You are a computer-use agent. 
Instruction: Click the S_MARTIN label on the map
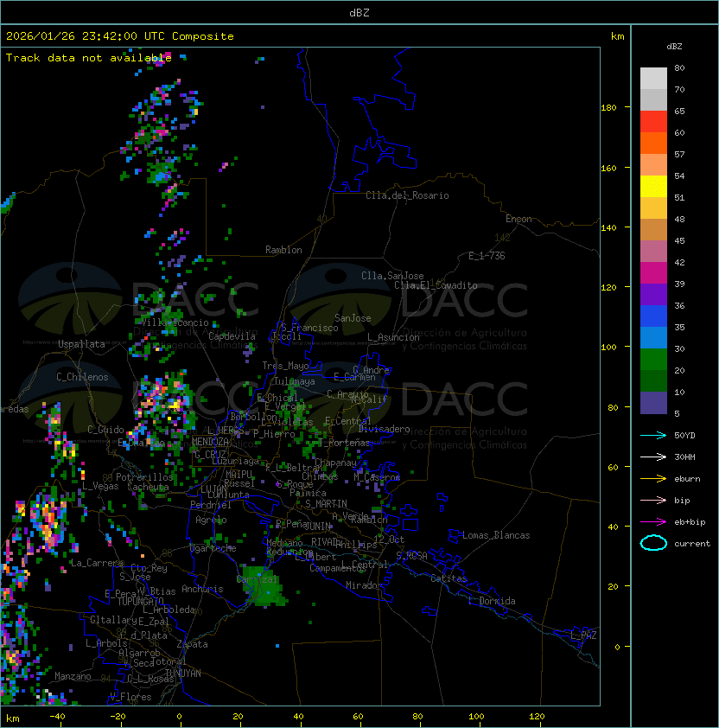coord(326,504)
